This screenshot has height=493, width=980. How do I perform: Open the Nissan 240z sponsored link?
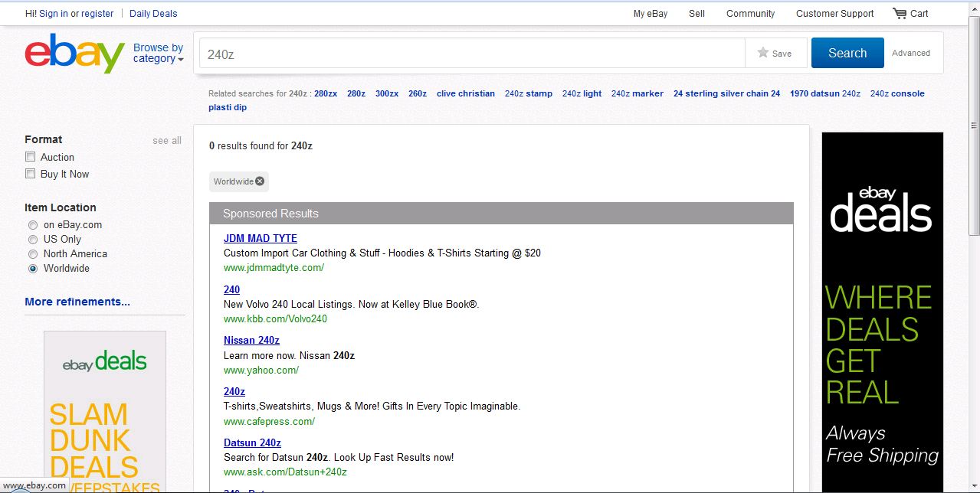251,341
